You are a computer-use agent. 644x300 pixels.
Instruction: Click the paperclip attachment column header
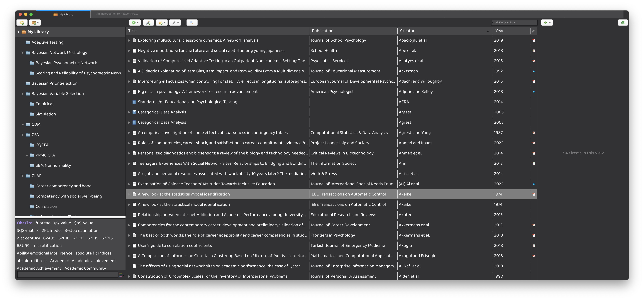(534, 31)
